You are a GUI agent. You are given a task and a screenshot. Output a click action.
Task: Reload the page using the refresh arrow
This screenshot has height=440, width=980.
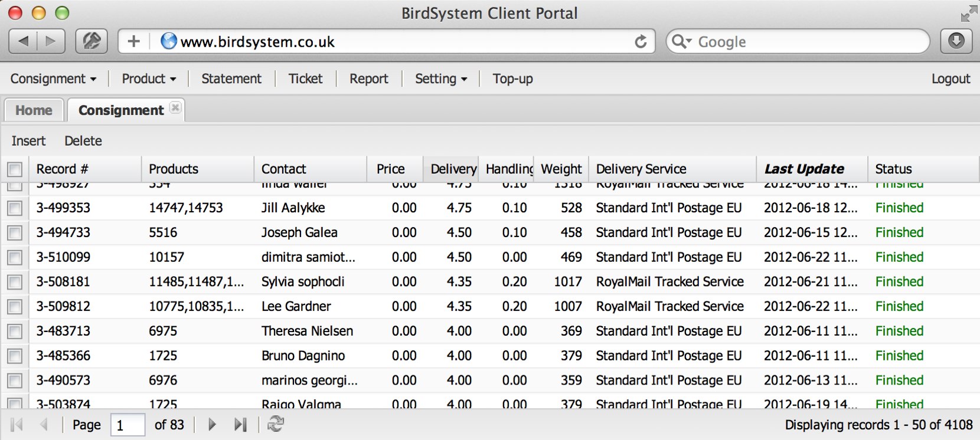click(x=641, y=41)
